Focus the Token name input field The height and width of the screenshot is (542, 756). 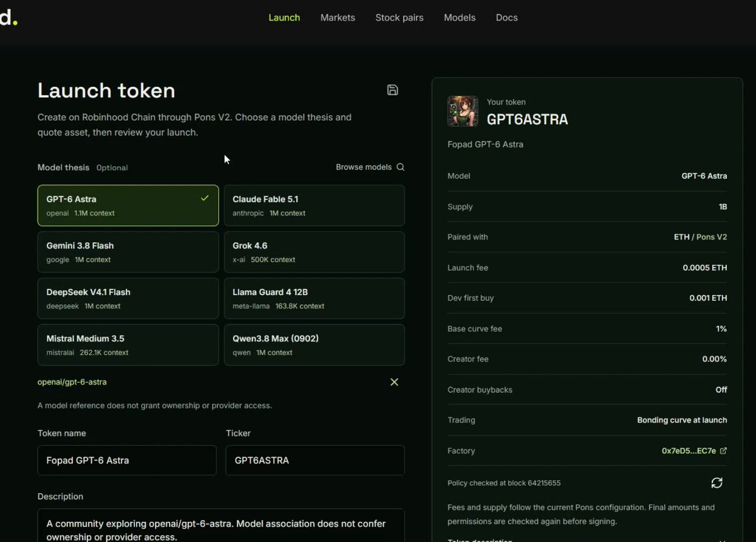coord(127,460)
